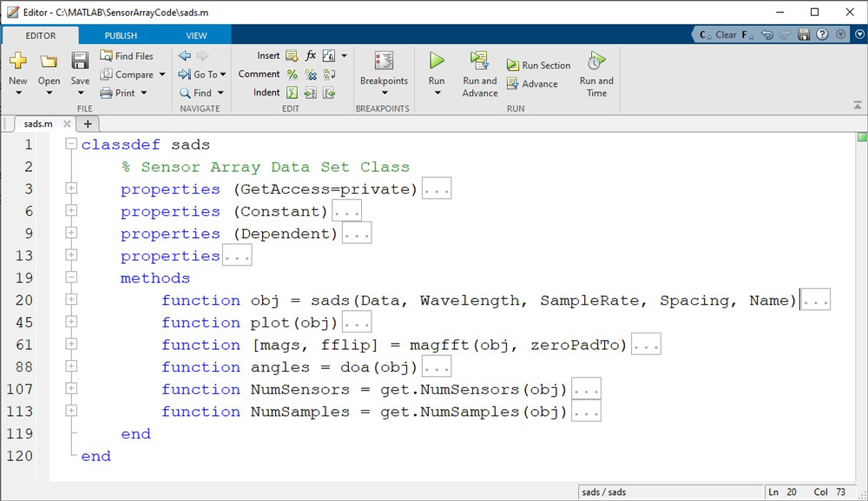Viewport: 868px width, 501px height.
Task: Open the Run button dropdown arrow
Action: [x=437, y=91]
